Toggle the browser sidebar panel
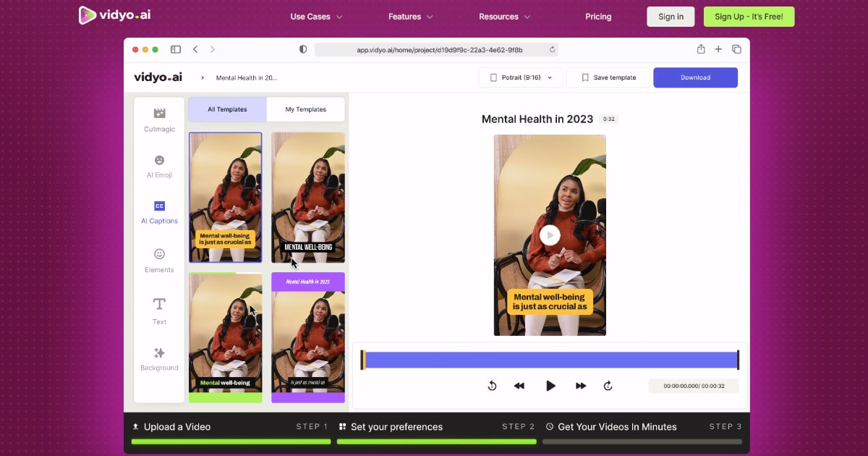The image size is (868, 456). coord(176,49)
